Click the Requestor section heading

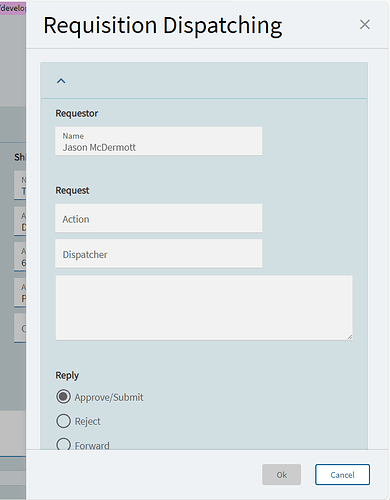point(77,113)
